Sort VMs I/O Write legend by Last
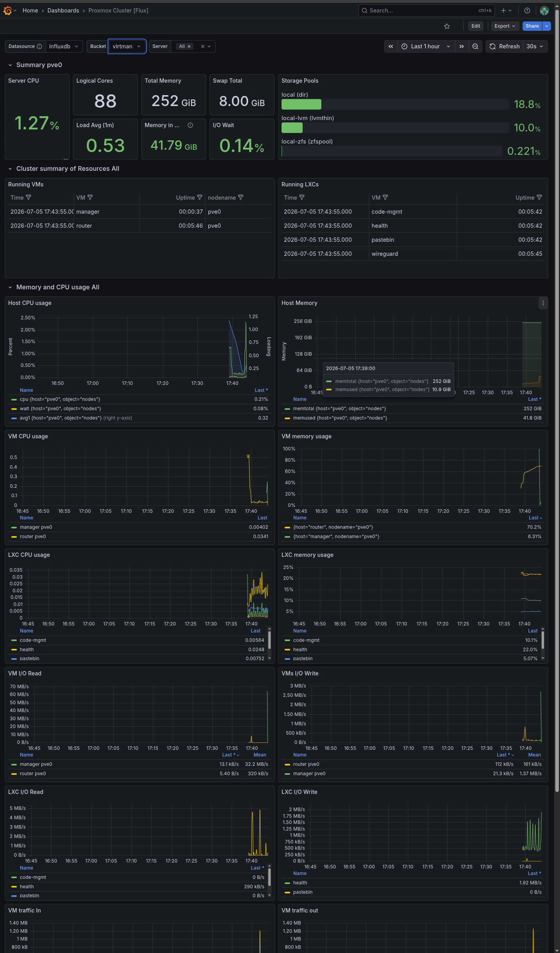560x953 pixels. click(x=505, y=755)
